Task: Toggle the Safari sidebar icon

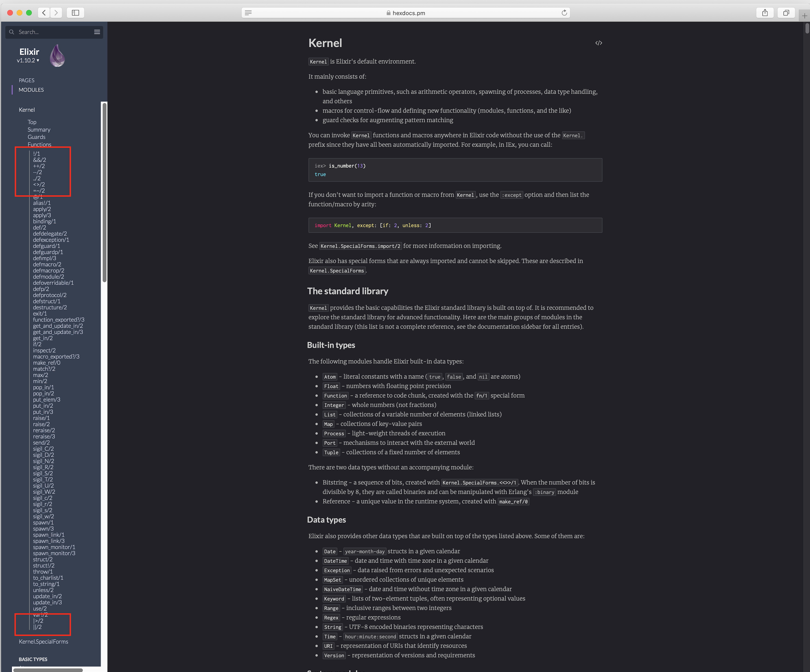Action: (x=75, y=12)
